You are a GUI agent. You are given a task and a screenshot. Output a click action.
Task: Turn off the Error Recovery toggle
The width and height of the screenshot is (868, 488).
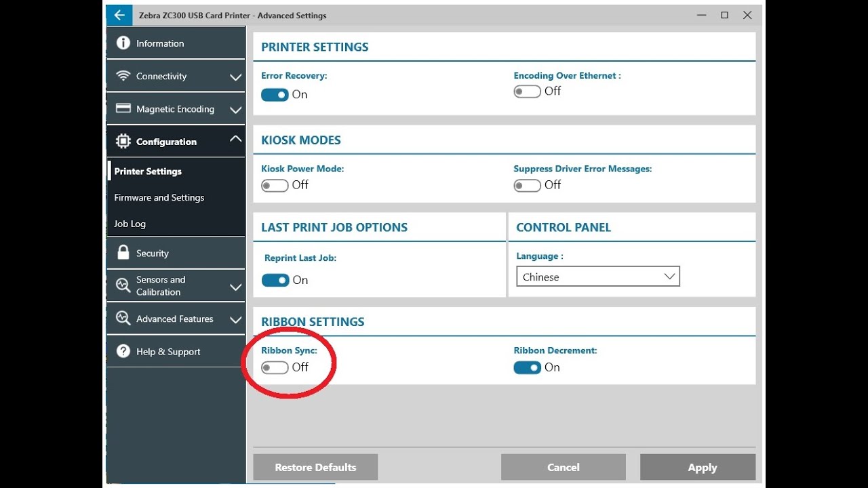[x=275, y=95]
